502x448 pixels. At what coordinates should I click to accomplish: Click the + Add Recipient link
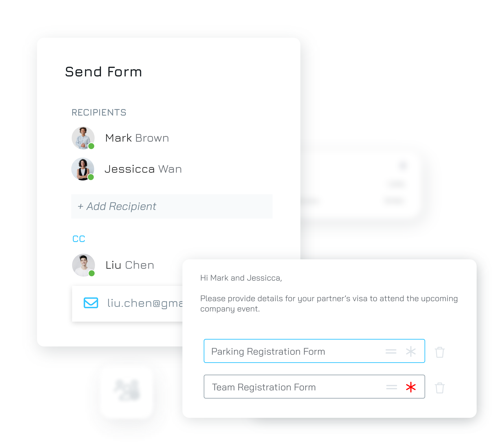click(117, 206)
